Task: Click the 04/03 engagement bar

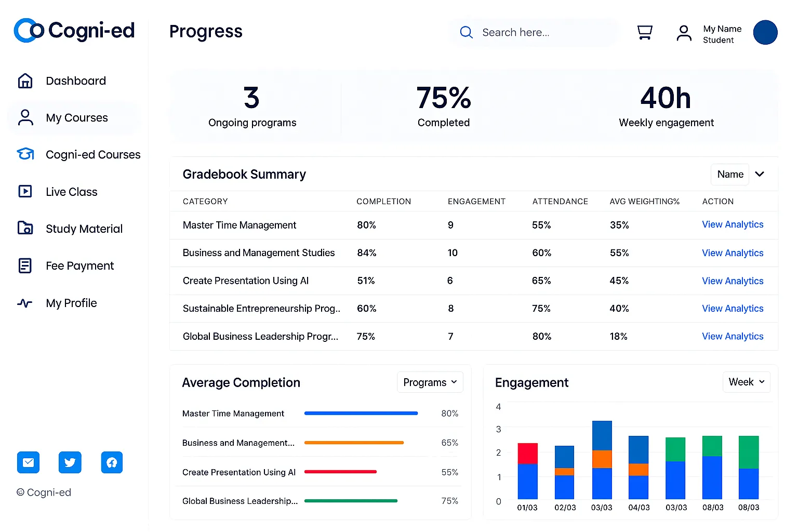Action: click(x=639, y=468)
